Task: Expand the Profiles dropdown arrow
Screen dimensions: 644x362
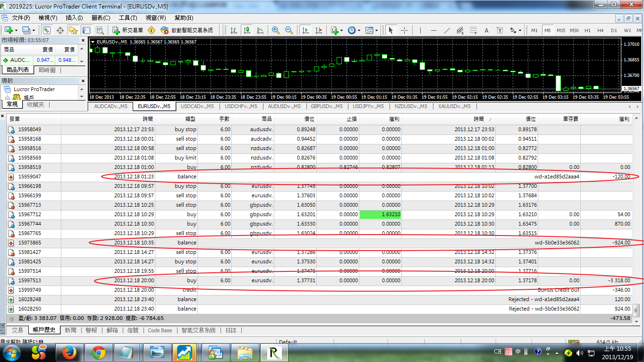Action: (x=34, y=30)
